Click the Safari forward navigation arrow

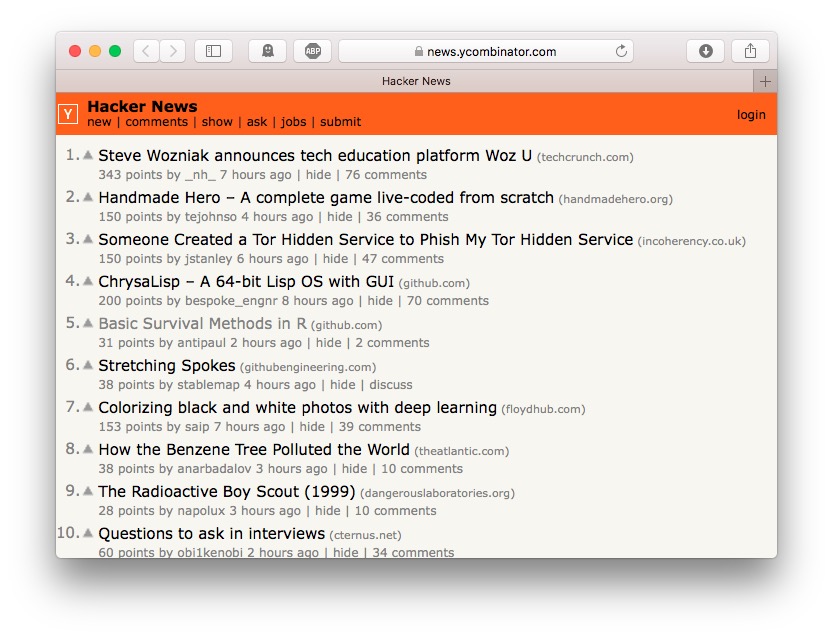point(173,52)
